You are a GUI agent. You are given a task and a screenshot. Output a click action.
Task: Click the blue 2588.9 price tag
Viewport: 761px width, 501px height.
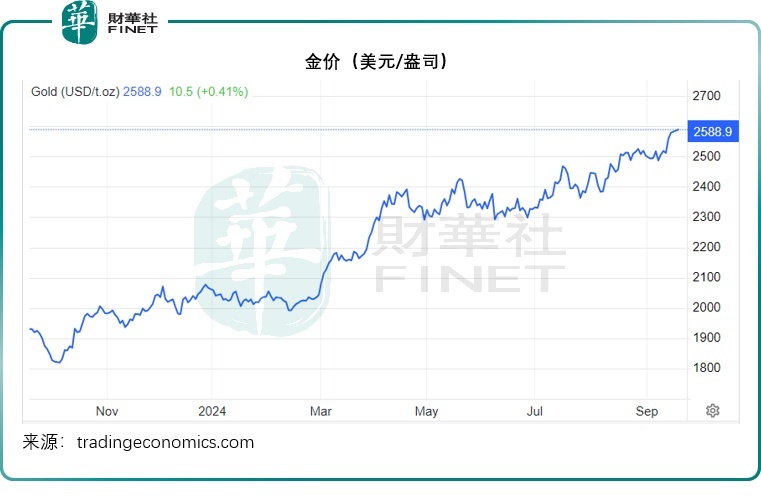(x=714, y=131)
